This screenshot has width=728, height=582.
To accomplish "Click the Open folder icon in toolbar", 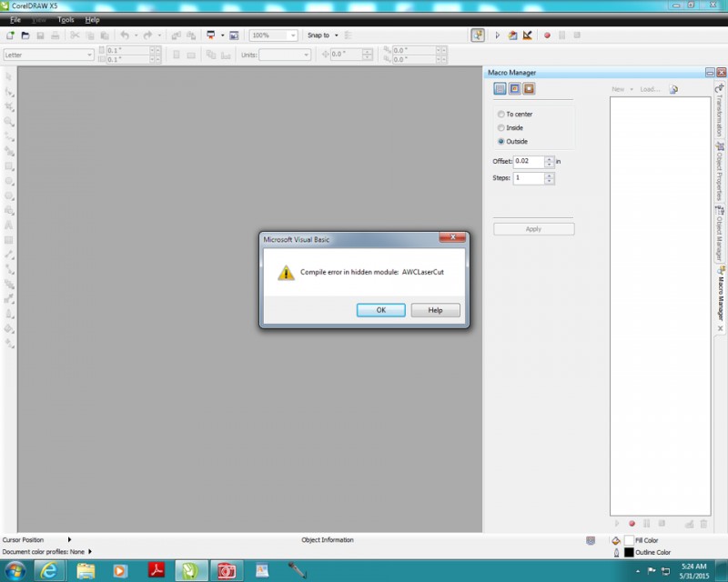I will [x=25, y=35].
